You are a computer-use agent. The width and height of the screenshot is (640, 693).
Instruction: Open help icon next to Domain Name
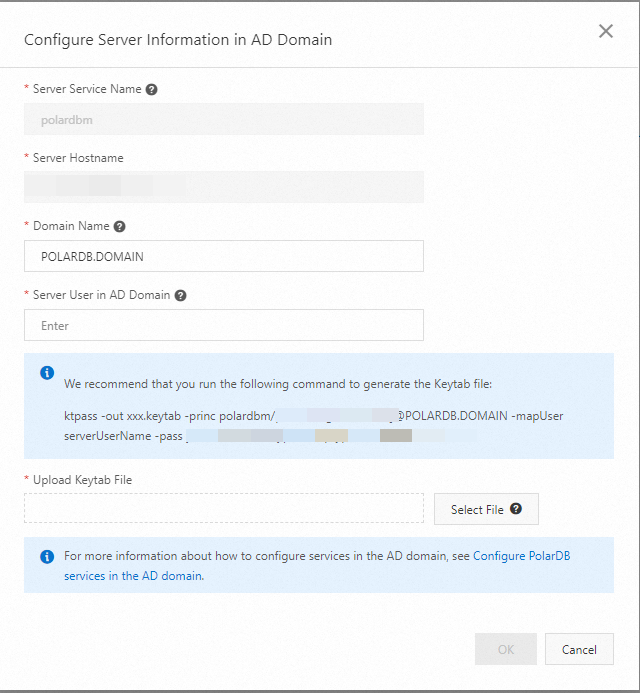pyautogui.click(x=119, y=227)
